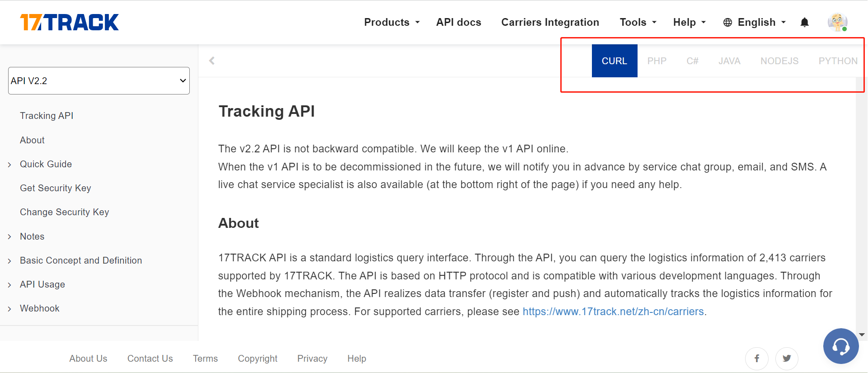
Task: Open Help footer link
Action: (357, 359)
